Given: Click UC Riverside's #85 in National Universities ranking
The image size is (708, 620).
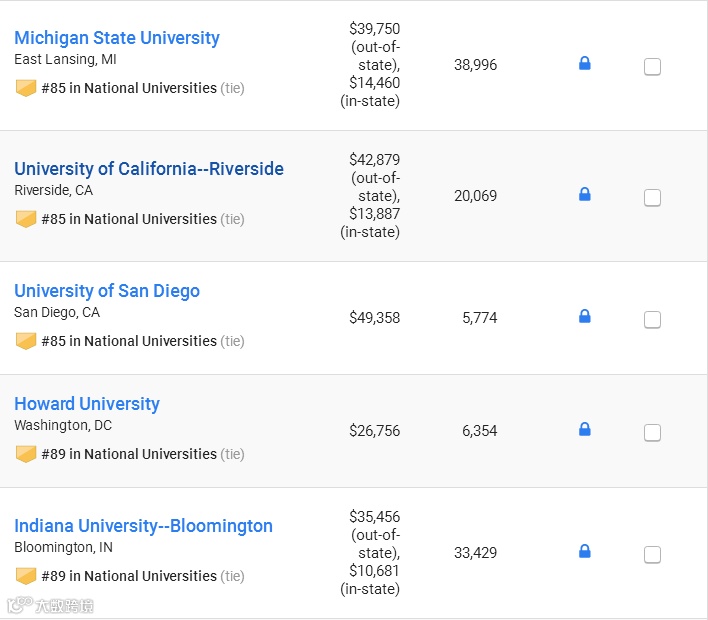Looking at the screenshot, I should point(129,219).
